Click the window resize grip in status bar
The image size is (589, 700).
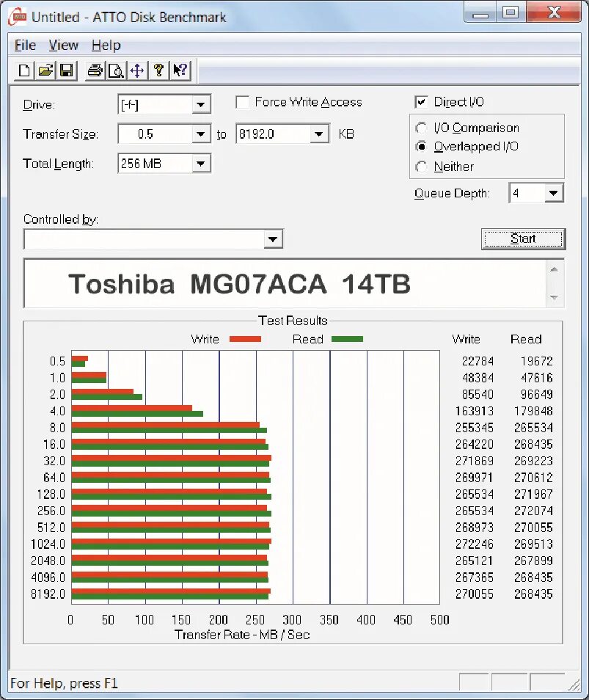coord(574,684)
